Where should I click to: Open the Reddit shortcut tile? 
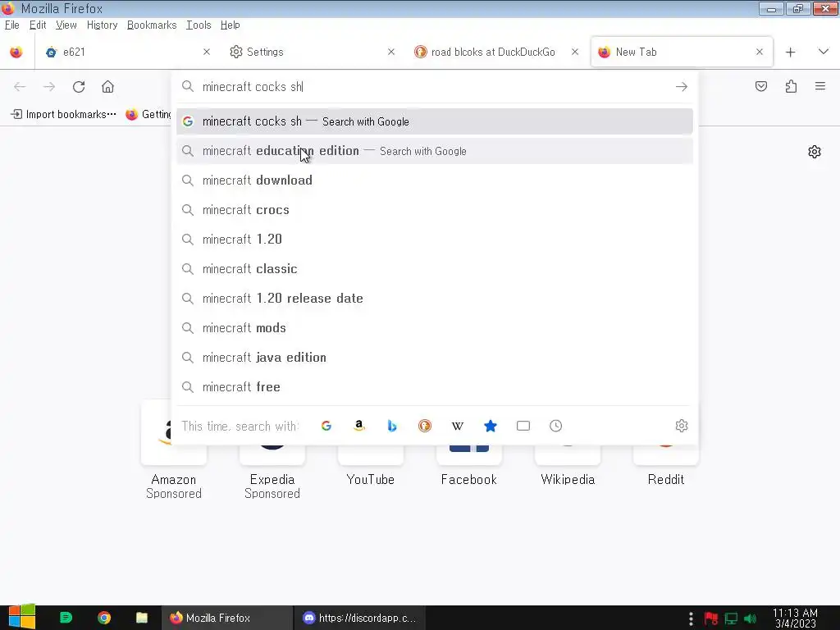pyautogui.click(x=666, y=465)
